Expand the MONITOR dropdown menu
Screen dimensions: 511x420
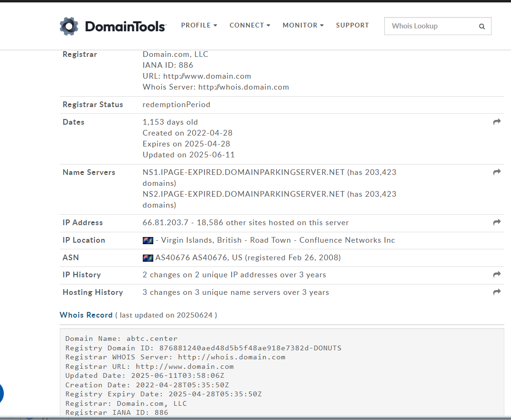click(303, 25)
